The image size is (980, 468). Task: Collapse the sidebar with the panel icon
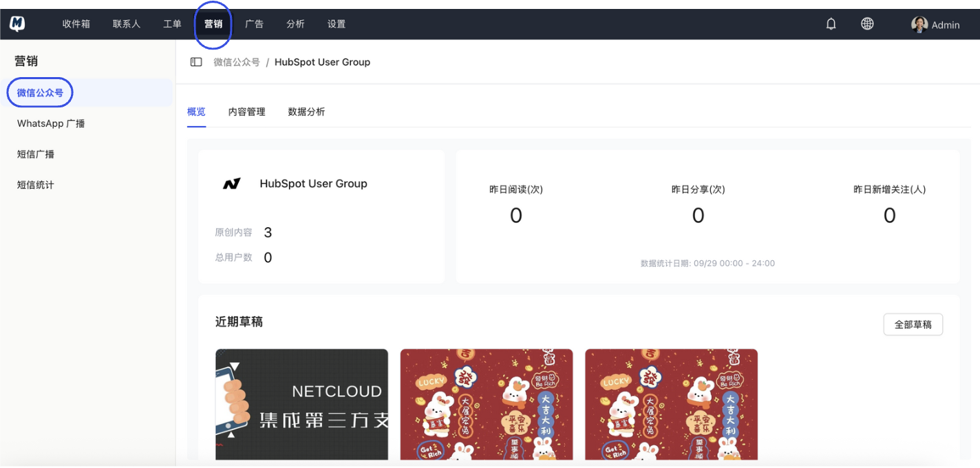[x=195, y=61]
